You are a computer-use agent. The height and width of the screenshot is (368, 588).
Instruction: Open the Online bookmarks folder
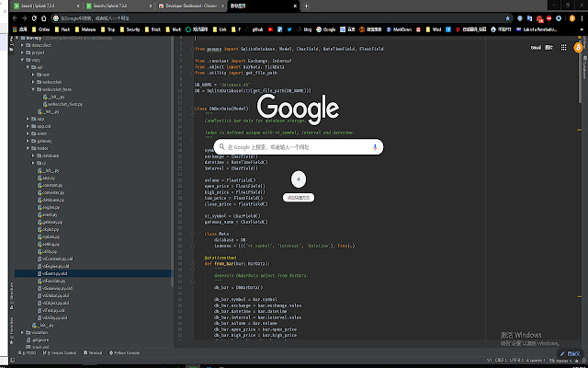point(40,29)
